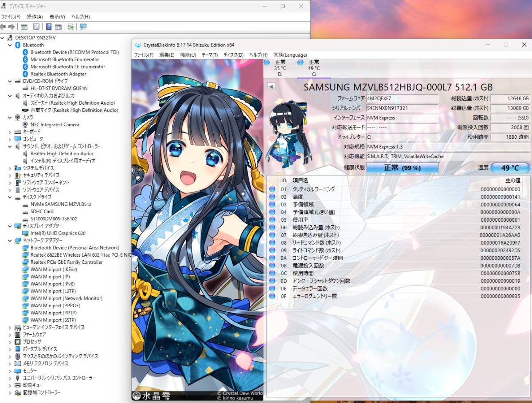This screenshot has height=403, width=532.
Task: Open the テーマ(T) menu
Action: point(210,55)
